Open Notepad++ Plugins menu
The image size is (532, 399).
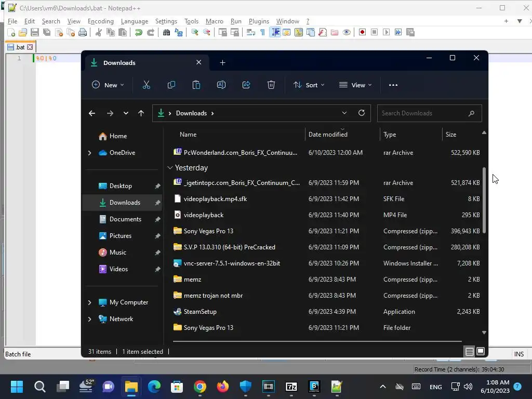(259, 21)
